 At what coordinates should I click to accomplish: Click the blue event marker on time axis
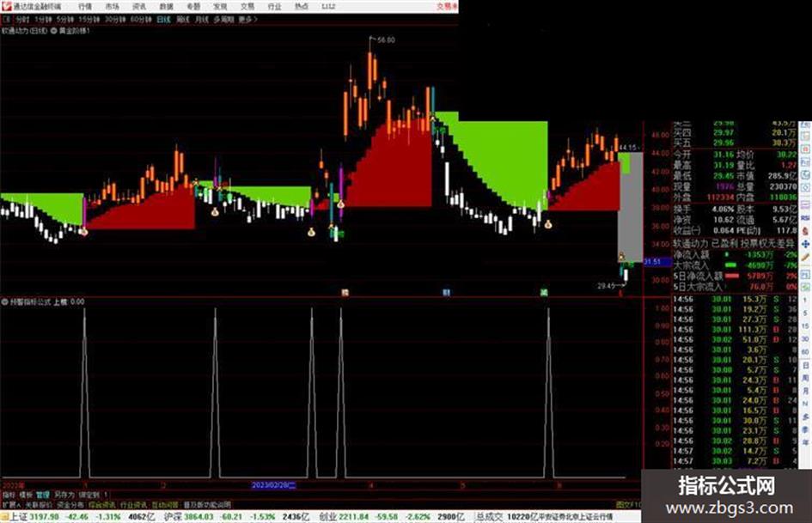tap(447, 293)
